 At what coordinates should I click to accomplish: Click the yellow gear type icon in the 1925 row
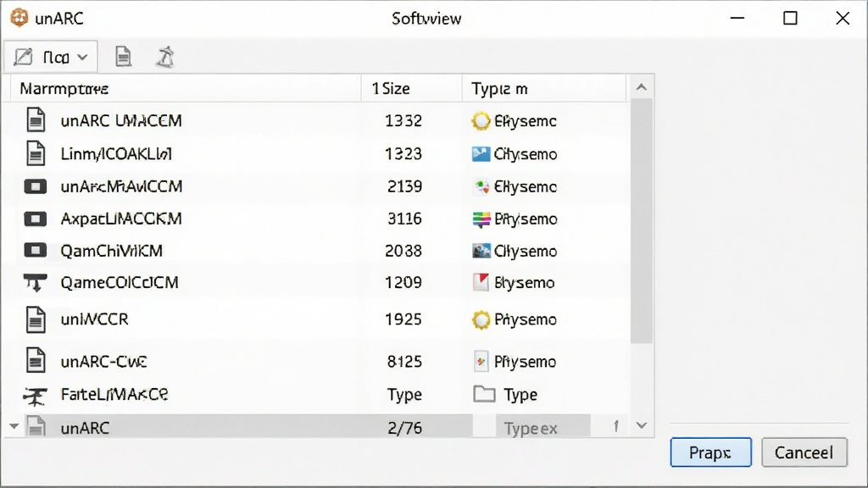pos(481,319)
